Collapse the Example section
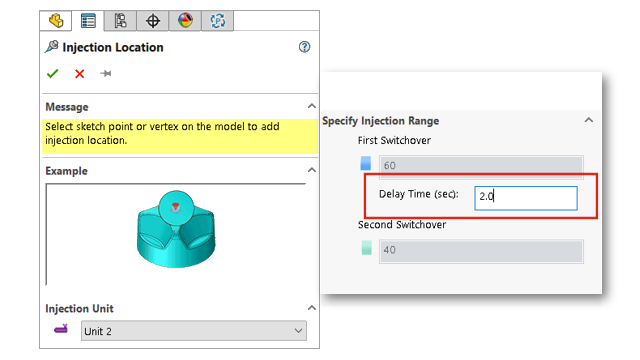The height and width of the screenshot is (360, 640). 312,170
